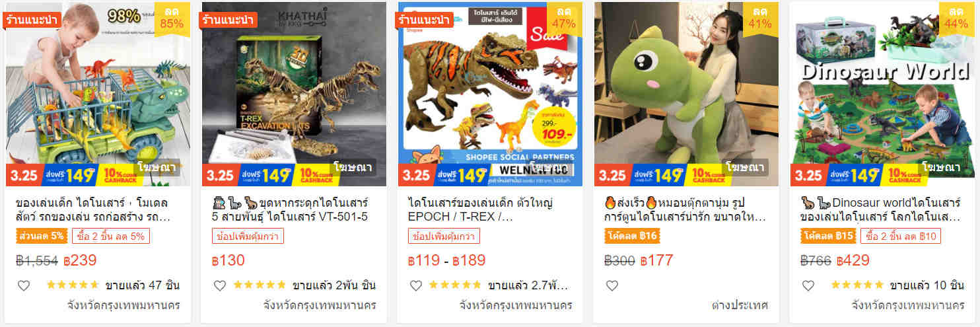Image resolution: width=980 pixels, height=327 pixels.
Task: Open the EPOCH / T-REX product title link
Action: [x=484, y=209]
